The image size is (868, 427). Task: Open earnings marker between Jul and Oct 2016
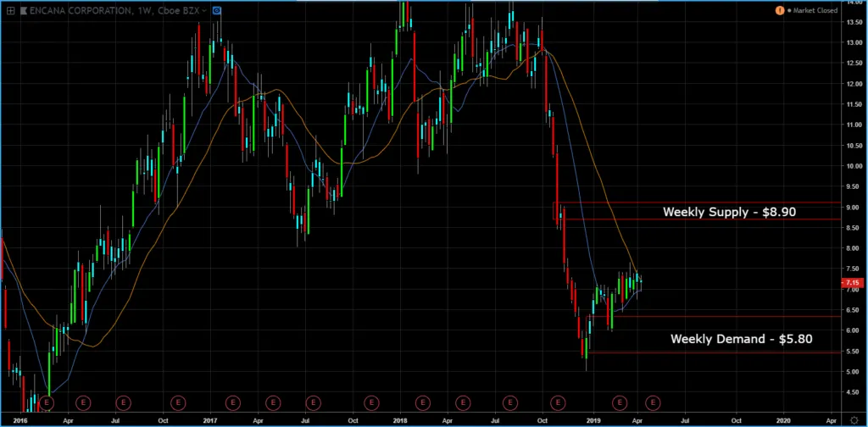tap(123, 402)
